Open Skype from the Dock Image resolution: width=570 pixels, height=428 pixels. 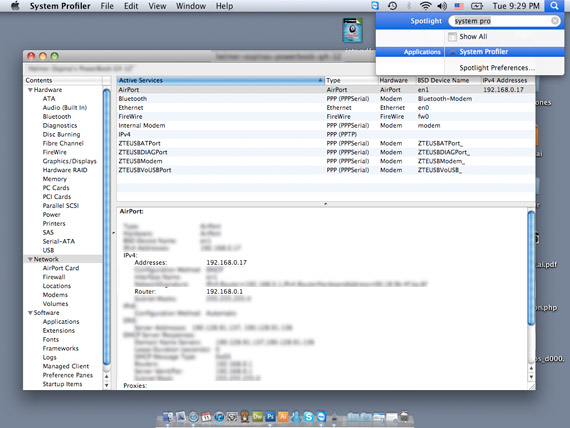tap(309, 417)
